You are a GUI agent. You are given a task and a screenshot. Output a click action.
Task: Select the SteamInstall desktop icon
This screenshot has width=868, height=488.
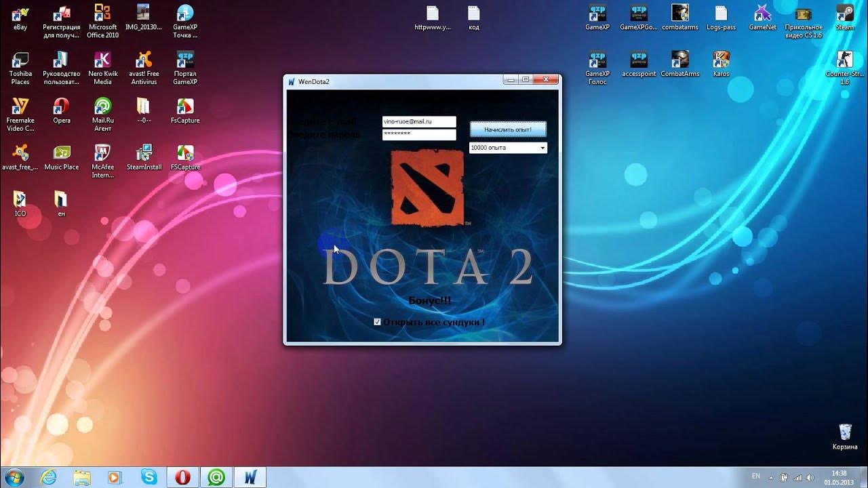[x=144, y=157]
